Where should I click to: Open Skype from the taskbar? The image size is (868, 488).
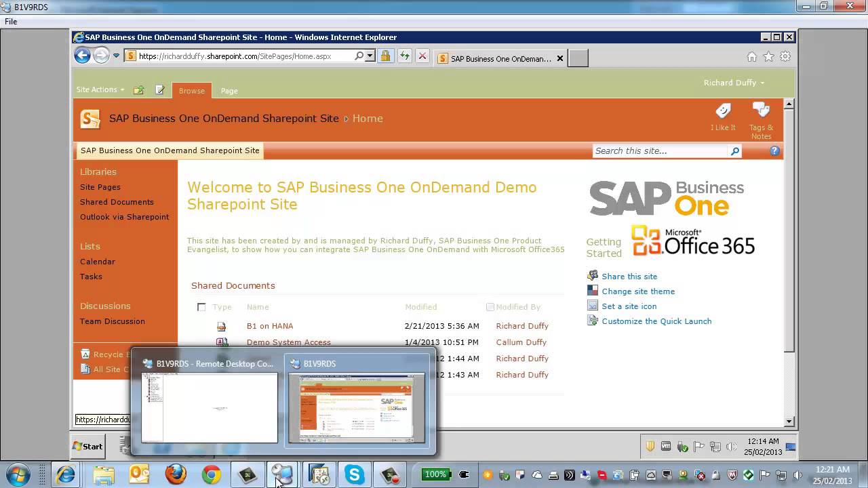point(354,475)
